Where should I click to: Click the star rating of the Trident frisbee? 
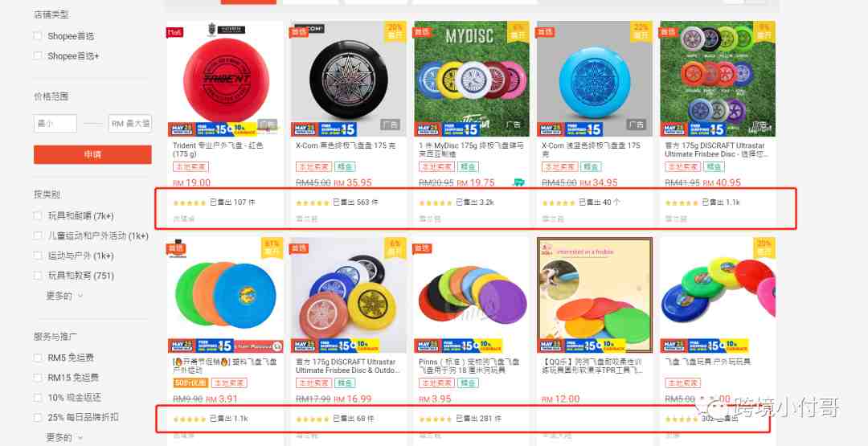tap(190, 203)
